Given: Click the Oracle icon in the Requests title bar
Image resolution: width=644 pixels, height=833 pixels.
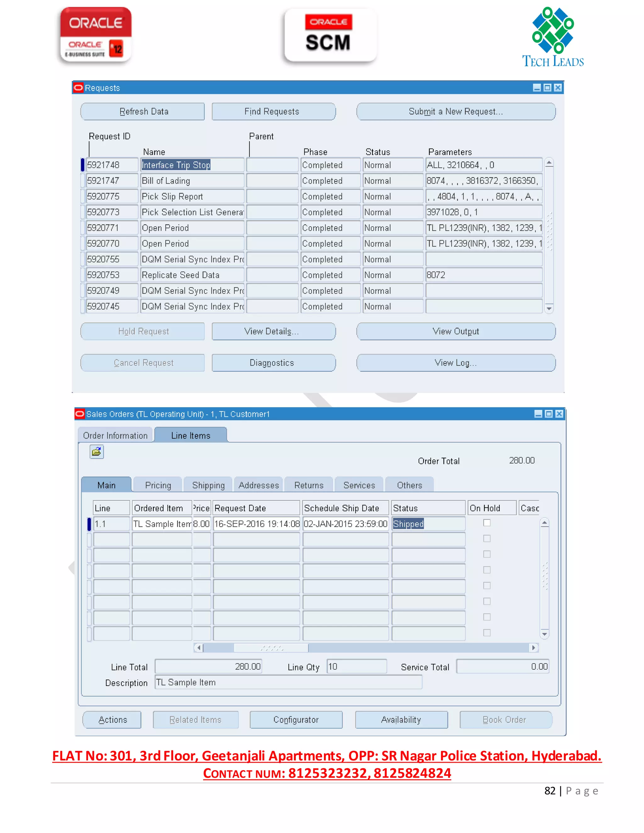Looking at the screenshot, I should point(78,88).
